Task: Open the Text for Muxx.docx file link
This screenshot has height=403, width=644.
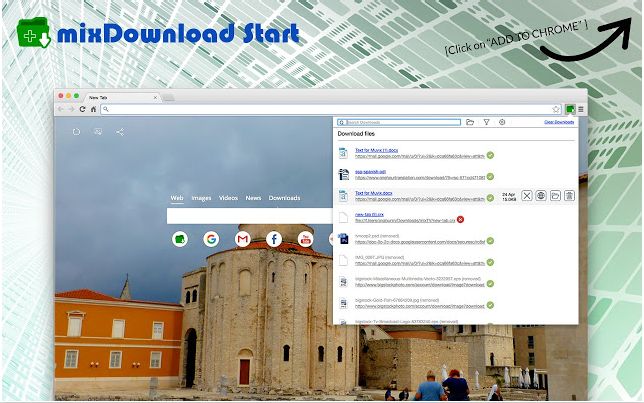Action: pos(373,193)
